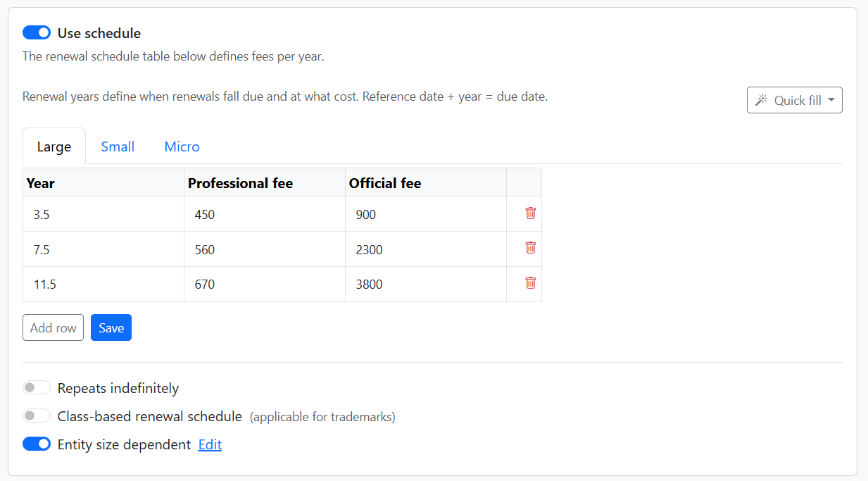Select the Large tab
The image size is (868, 481).
pos(54,146)
